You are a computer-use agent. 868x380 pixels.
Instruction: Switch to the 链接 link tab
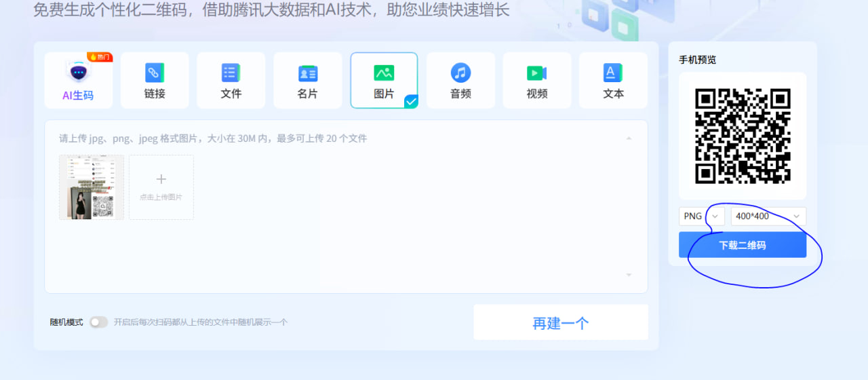[x=155, y=80]
